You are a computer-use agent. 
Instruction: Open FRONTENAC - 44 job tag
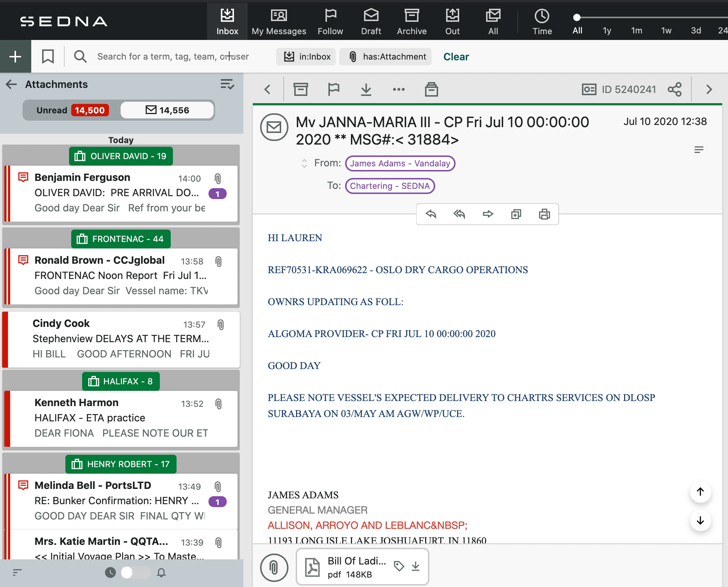pyautogui.click(x=121, y=239)
